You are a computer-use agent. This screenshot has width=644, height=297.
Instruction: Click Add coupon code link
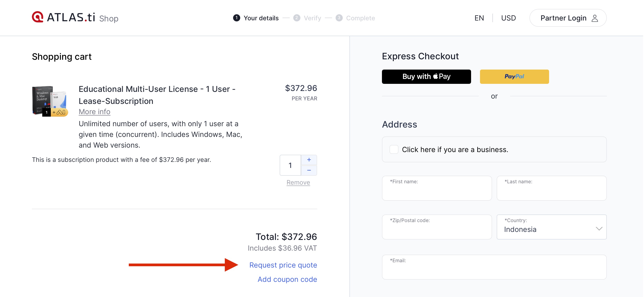(287, 279)
